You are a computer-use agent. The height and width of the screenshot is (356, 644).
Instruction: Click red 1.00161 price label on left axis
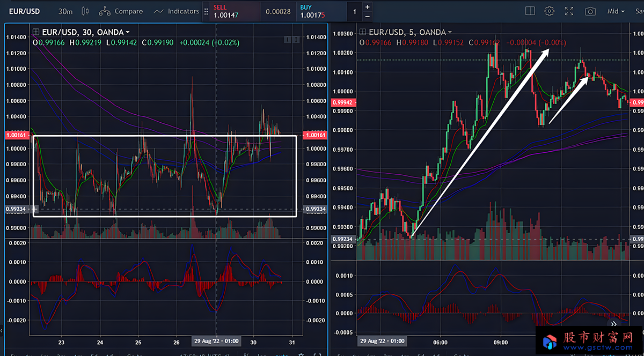(x=16, y=135)
